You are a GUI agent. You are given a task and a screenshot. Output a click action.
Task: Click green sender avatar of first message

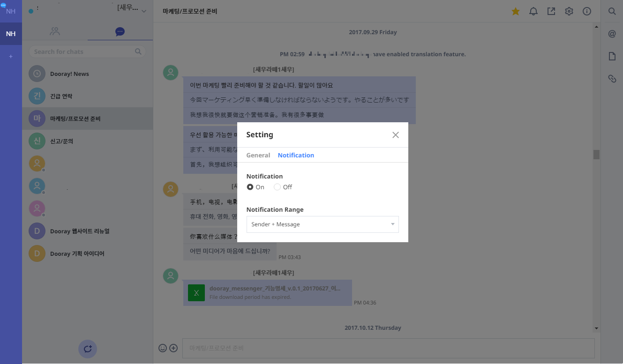point(171,73)
